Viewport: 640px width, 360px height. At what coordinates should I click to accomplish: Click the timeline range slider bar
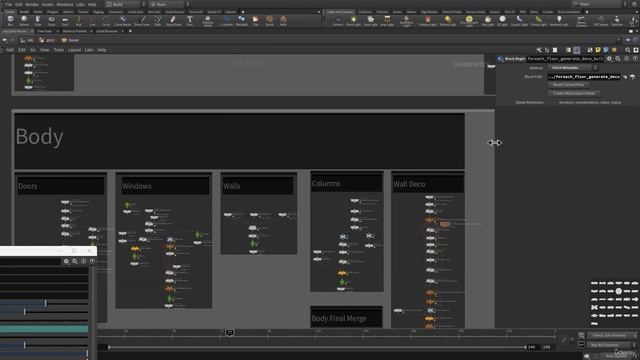(x=317, y=347)
